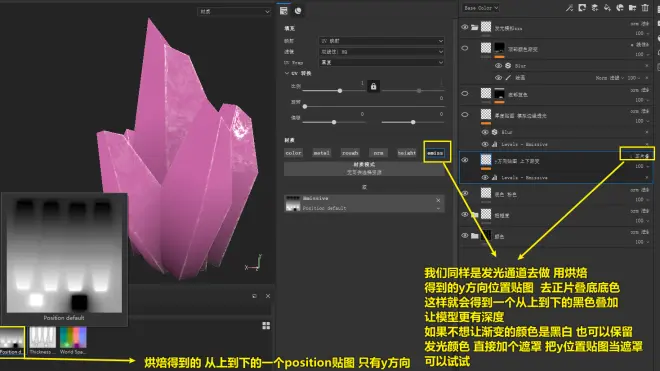Click the scale lock icon in UV transform
This screenshot has height=371, width=660.
(x=373, y=86)
